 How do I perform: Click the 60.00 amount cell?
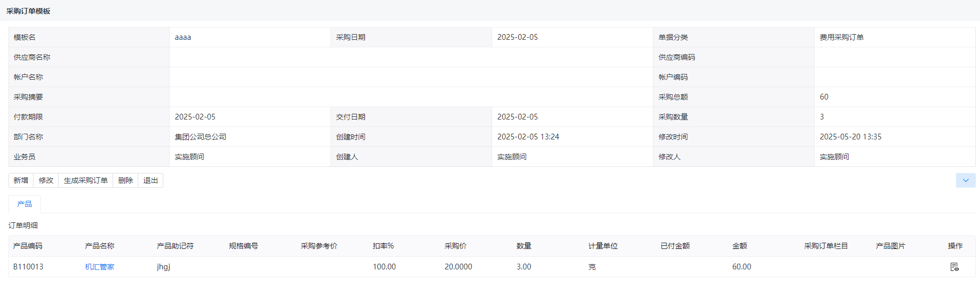[742, 267]
